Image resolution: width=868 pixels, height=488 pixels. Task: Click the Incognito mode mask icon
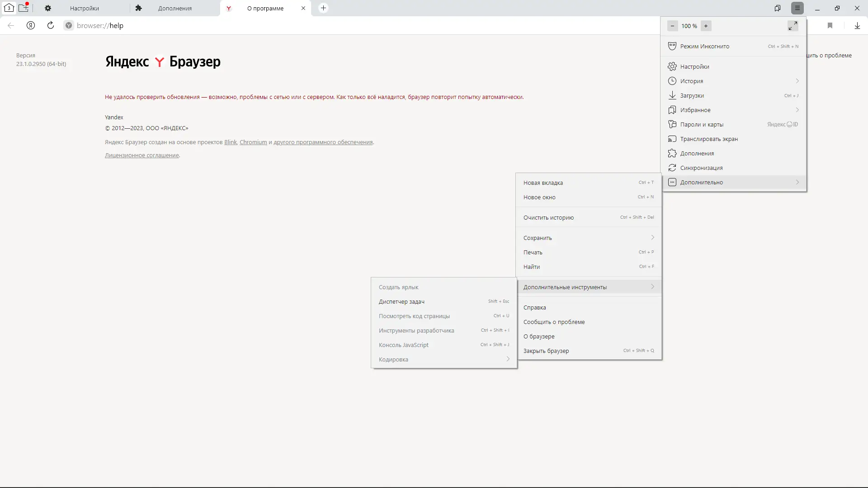[672, 46]
